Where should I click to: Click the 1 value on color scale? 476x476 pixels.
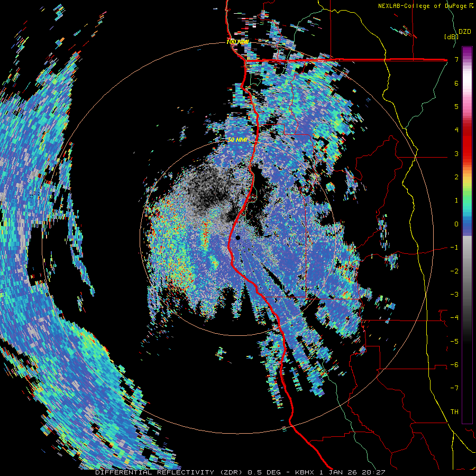point(456,200)
